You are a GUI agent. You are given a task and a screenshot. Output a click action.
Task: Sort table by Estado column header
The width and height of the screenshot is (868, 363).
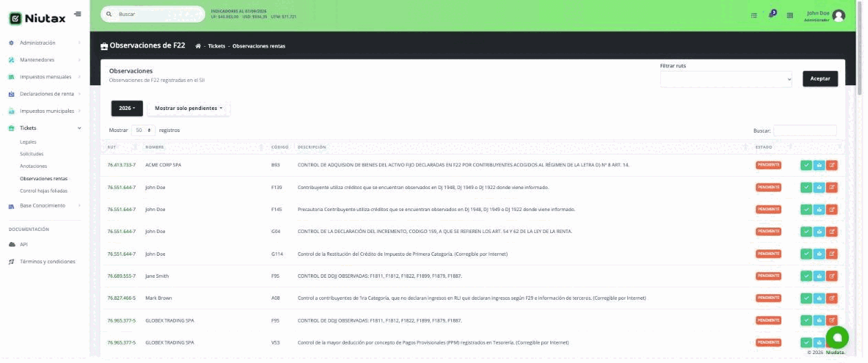click(773, 147)
